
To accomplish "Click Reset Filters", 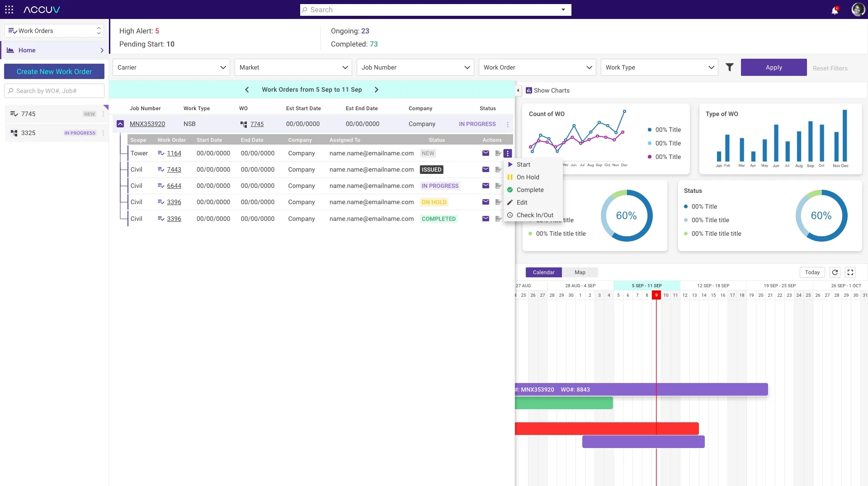I will pyautogui.click(x=830, y=68).
